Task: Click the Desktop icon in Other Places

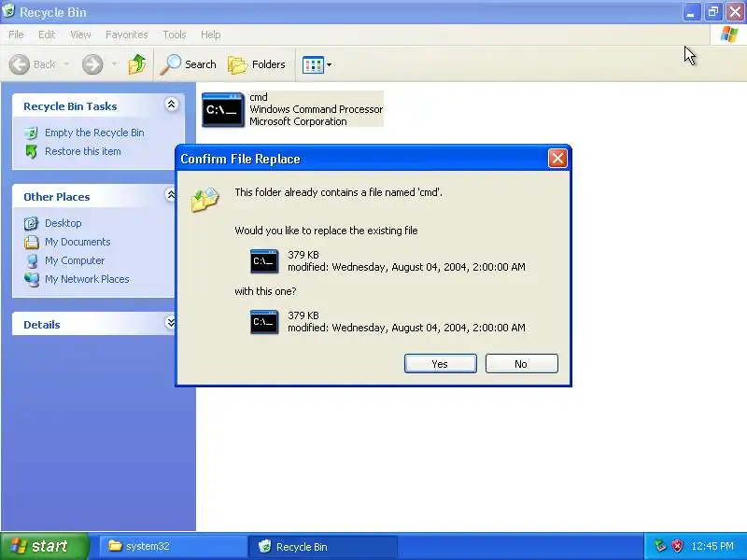Action: tap(31, 223)
